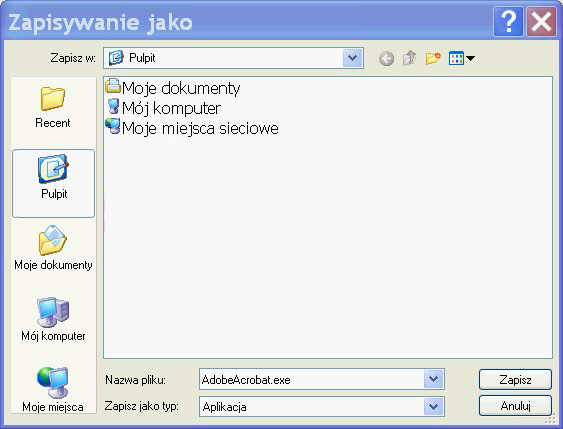This screenshot has width=563, height=429.
Task: Click the question mark help button
Action: point(508,22)
